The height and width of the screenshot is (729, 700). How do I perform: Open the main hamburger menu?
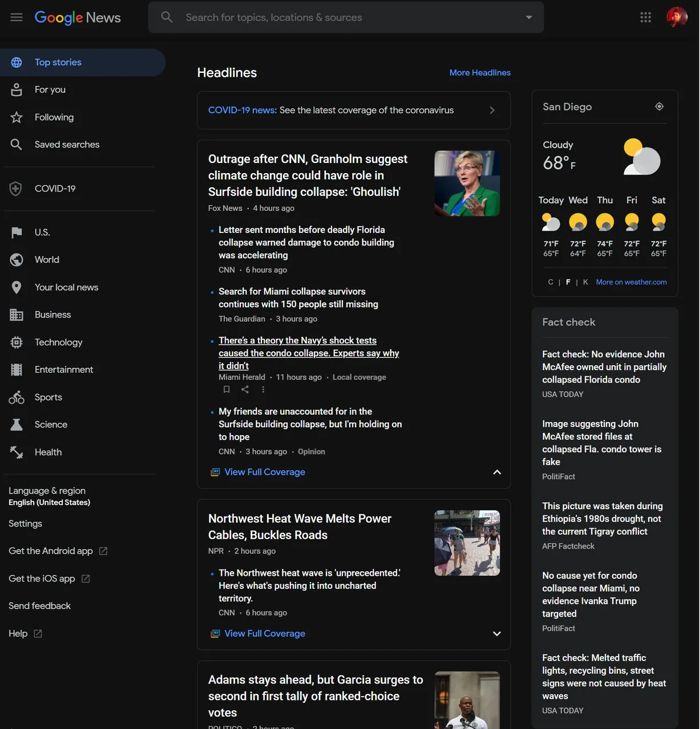coord(17,17)
